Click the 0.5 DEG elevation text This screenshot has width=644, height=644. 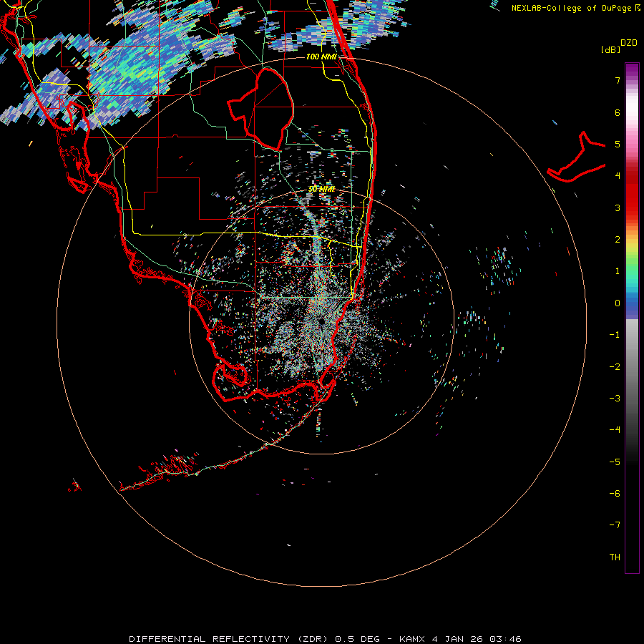pyautogui.click(x=357, y=639)
